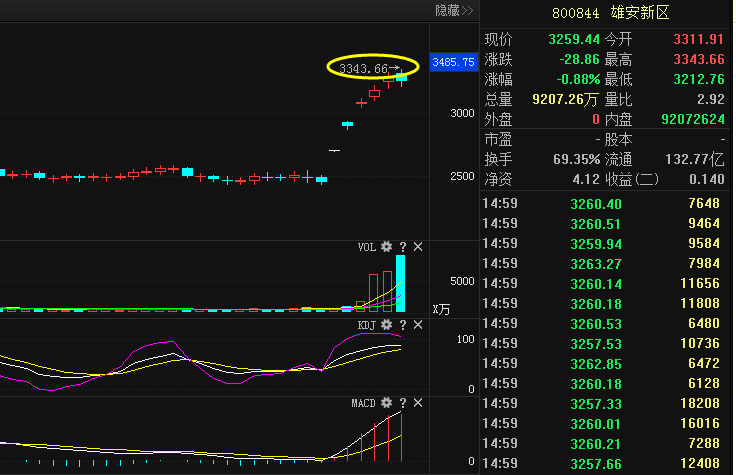The image size is (736, 475).
Task: Click the 5000 volume axis label
Action: [x=462, y=281]
